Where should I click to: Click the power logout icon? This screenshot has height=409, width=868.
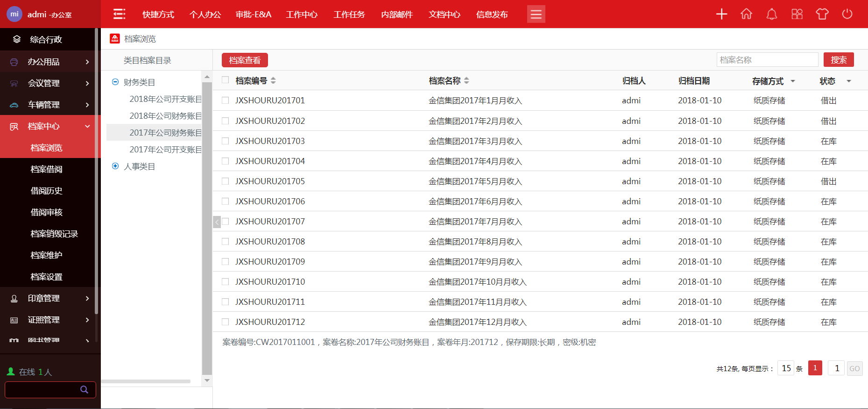coord(847,14)
